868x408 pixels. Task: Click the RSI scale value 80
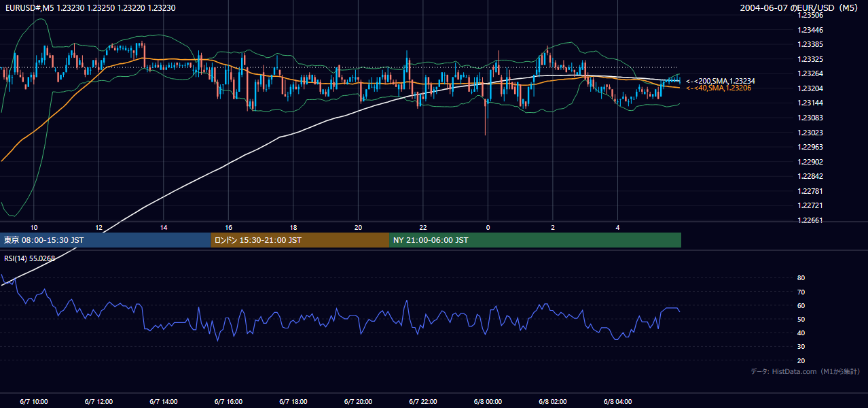pos(801,278)
